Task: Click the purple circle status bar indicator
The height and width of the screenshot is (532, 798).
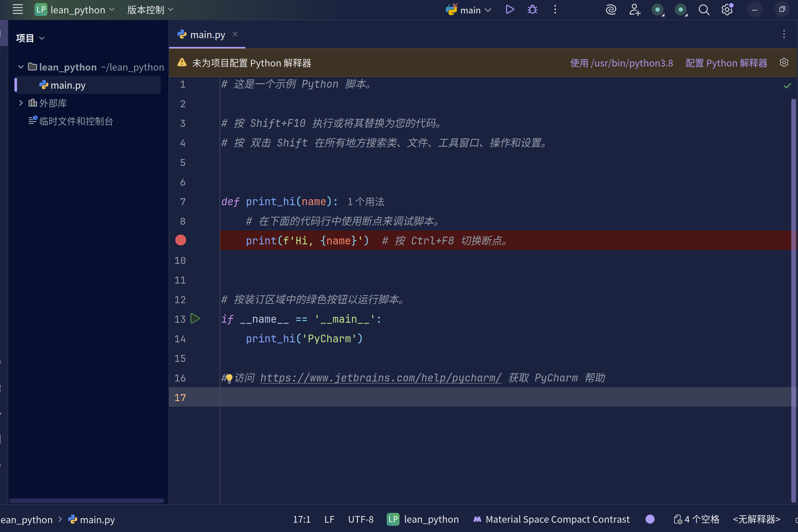Action: coord(650,519)
